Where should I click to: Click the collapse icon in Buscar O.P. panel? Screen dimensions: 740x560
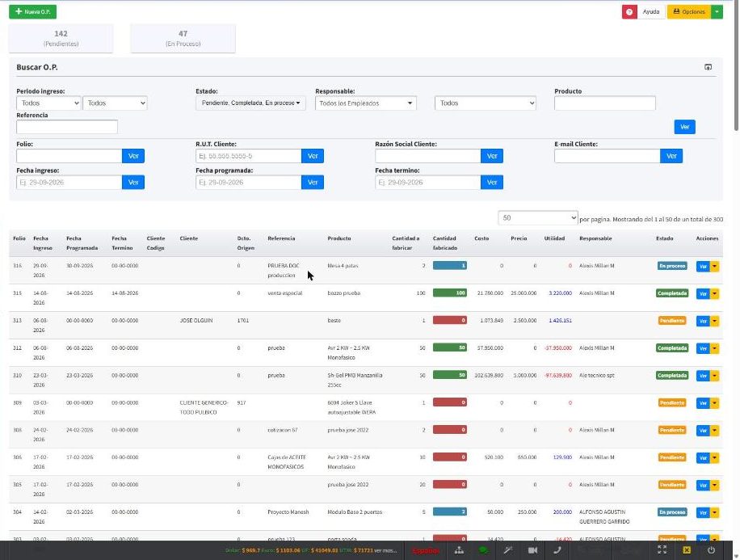pos(708,67)
